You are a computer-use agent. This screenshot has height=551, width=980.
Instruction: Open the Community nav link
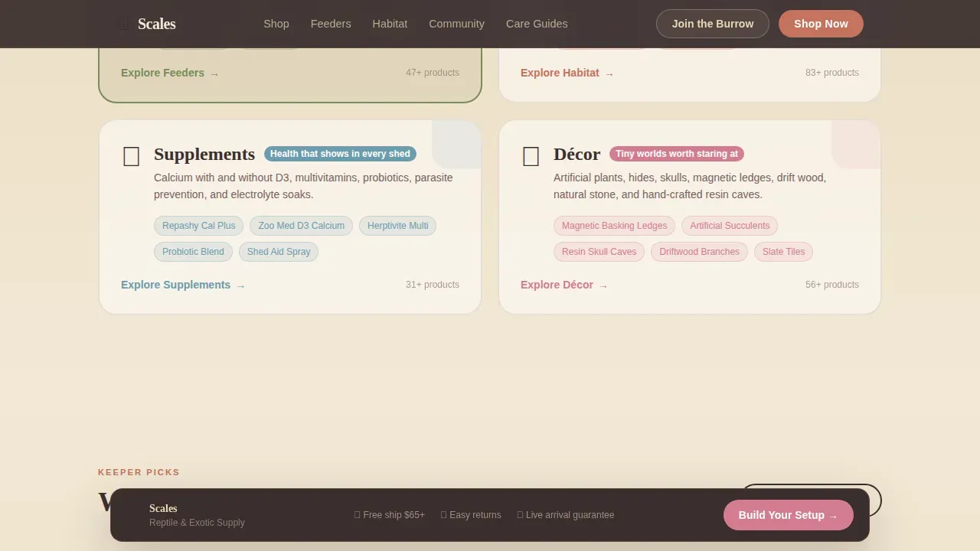(456, 24)
